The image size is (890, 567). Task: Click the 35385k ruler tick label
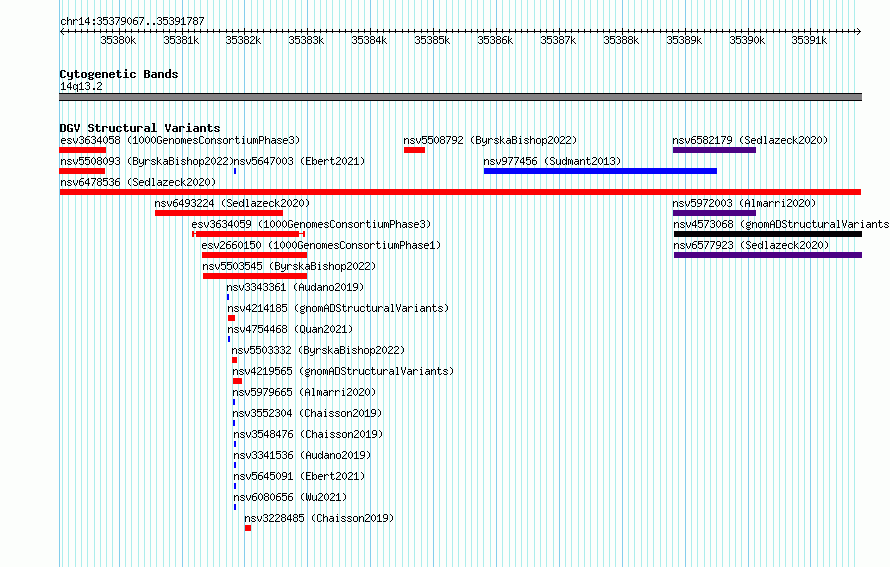tap(432, 40)
